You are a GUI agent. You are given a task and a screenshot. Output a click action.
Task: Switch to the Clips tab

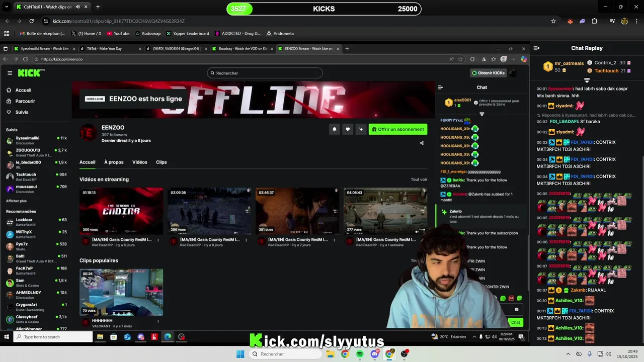[161, 162]
